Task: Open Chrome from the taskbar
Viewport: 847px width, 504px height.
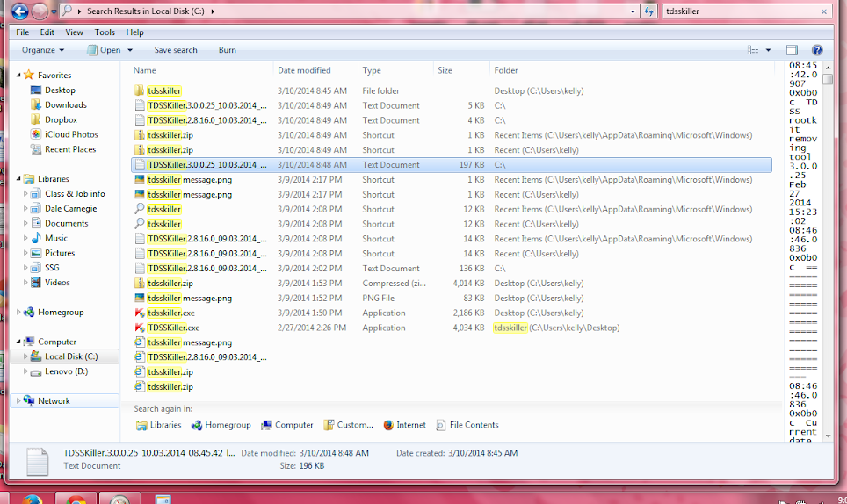Action: [x=76, y=499]
